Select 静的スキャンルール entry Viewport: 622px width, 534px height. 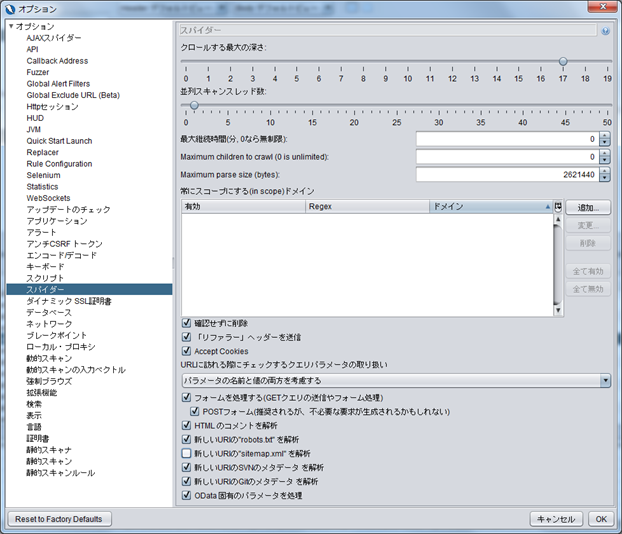tap(60, 473)
